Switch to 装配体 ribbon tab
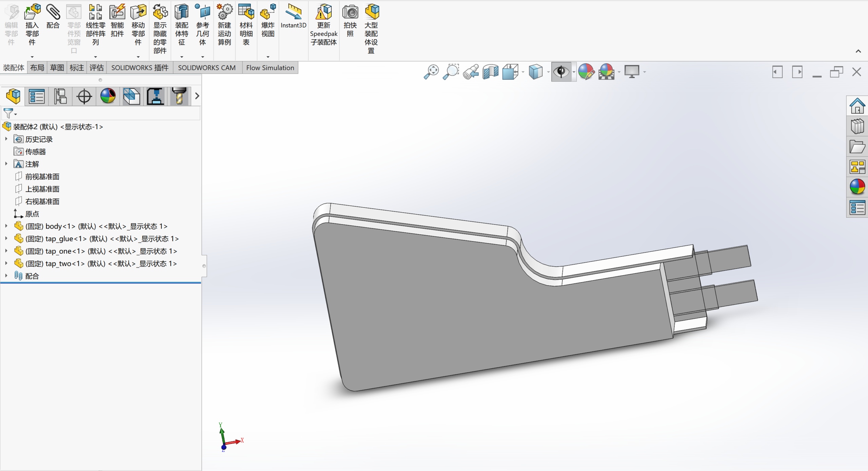The image size is (868, 471). click(14, 68)
